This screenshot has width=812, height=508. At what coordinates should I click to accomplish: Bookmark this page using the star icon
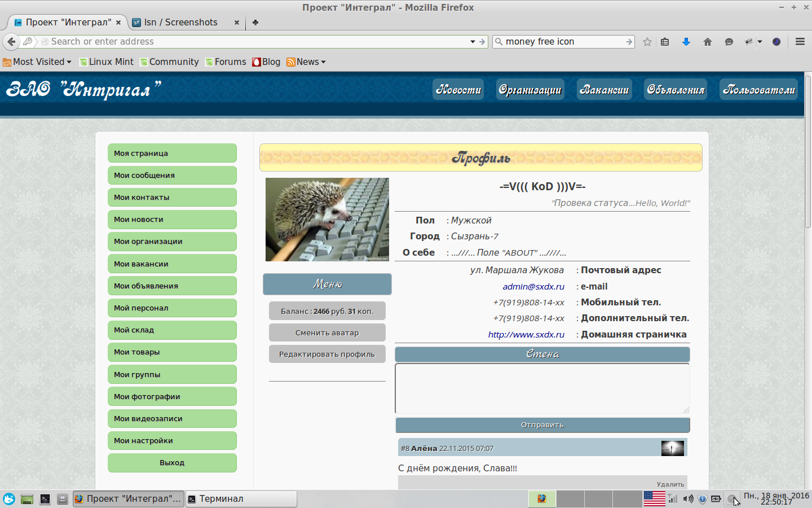click(647, 41)
